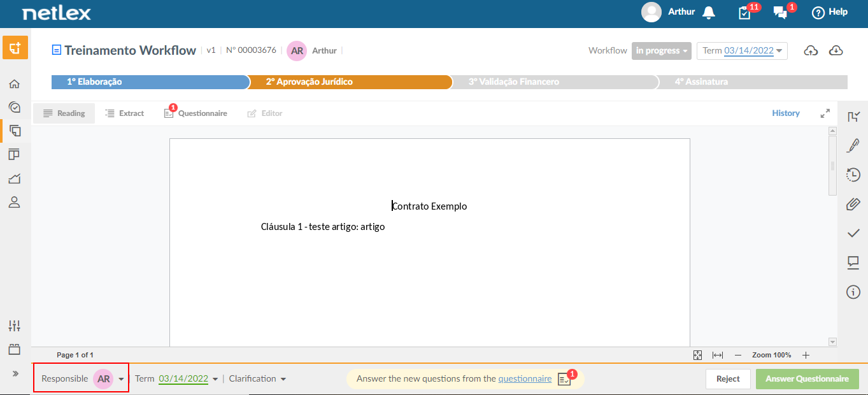Open the documents icon in sidebar
The width and height of the screenshot is (868, 395).
(15, 131)
